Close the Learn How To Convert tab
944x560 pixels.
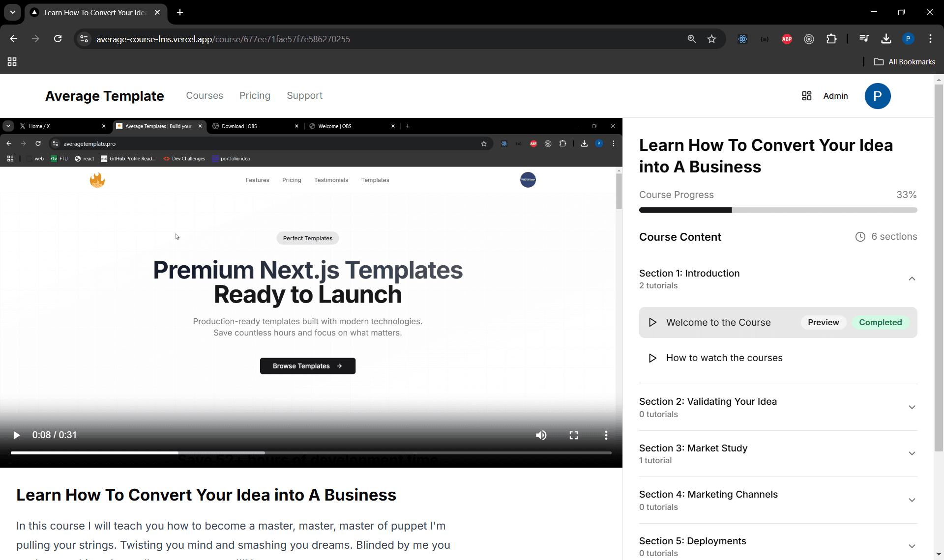tap(157, 12)
